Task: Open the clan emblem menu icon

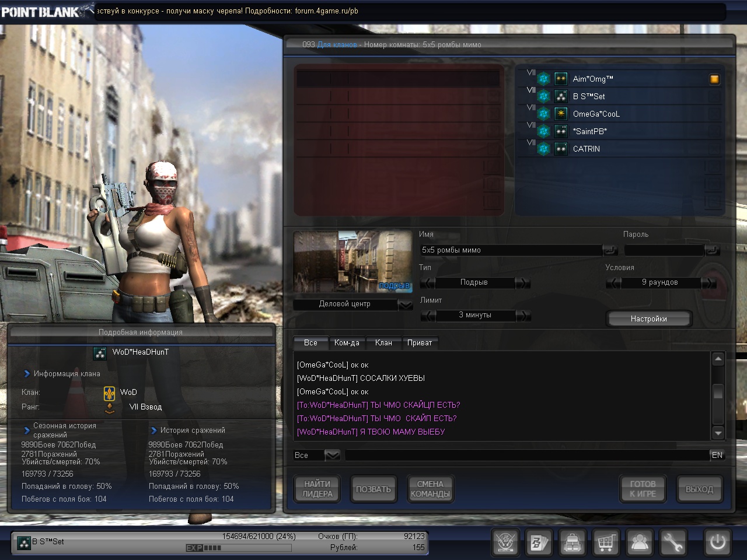Action: [x=505, y=542]
